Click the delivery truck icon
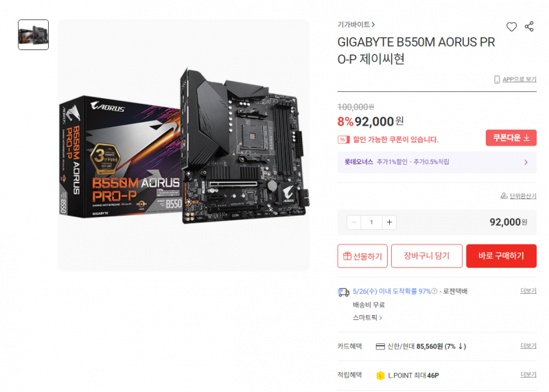Viewport: 549px width, 392px height. (344, 292)
